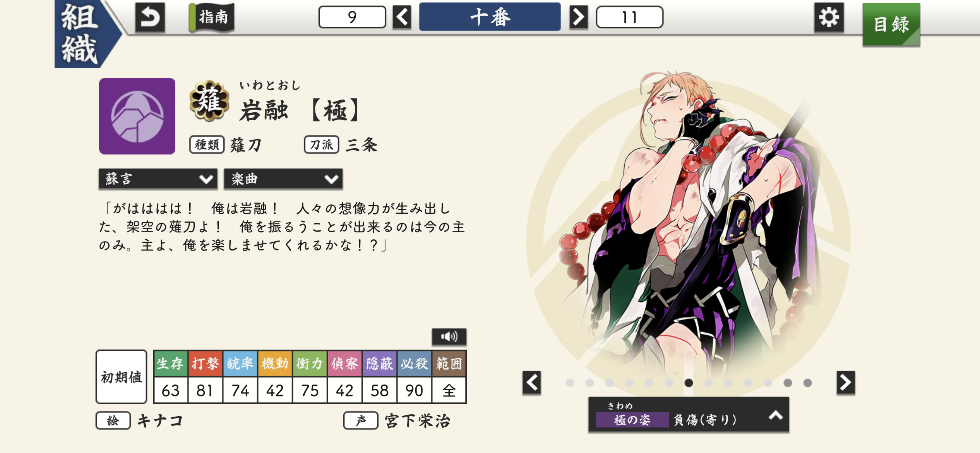980x453 pixels.
Task: Go to previous entry arrow beside 十番
Action: (x=402, y=17)
